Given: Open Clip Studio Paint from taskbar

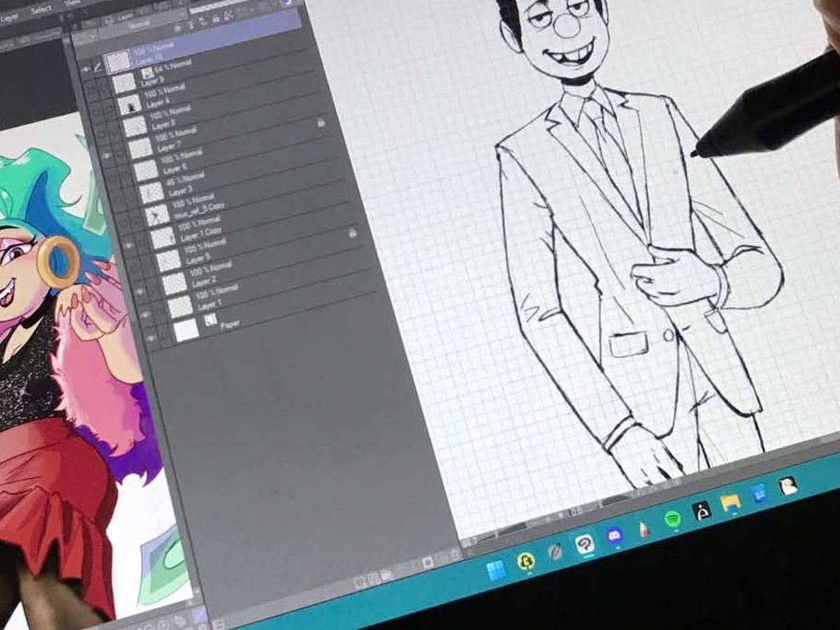Looking at the screenshot, I should tap(584, 544).
